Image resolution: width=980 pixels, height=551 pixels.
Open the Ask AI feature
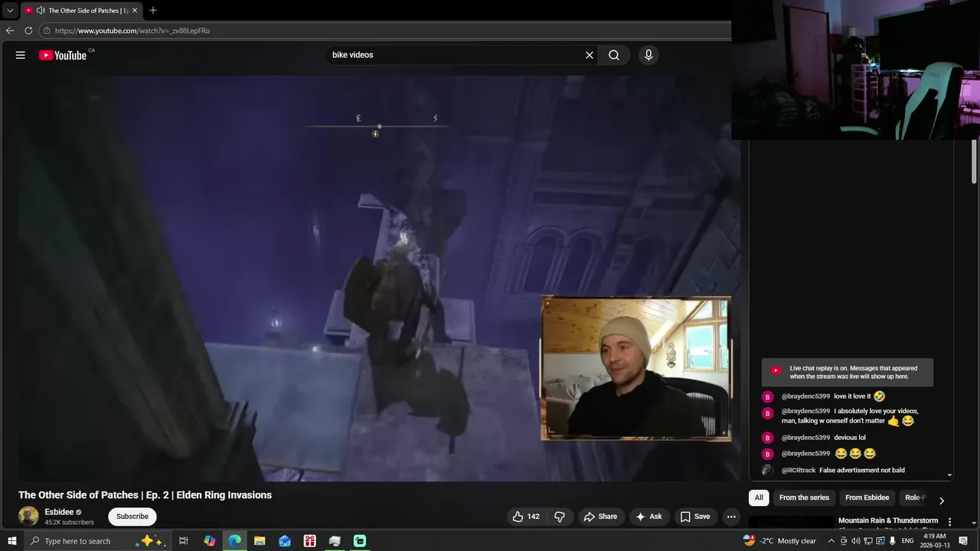pos(648,517)
